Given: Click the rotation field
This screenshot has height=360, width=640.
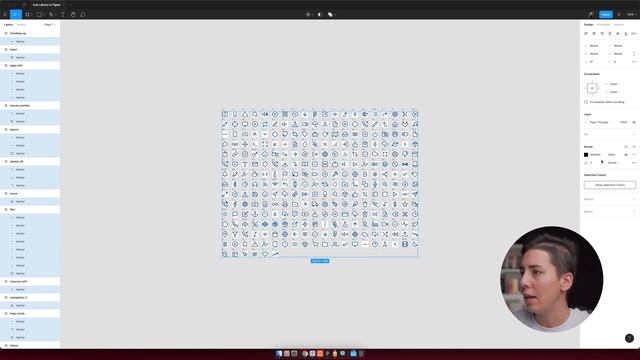Looking at the screenshot, I should pyautogui.click(x=593, y=62).
